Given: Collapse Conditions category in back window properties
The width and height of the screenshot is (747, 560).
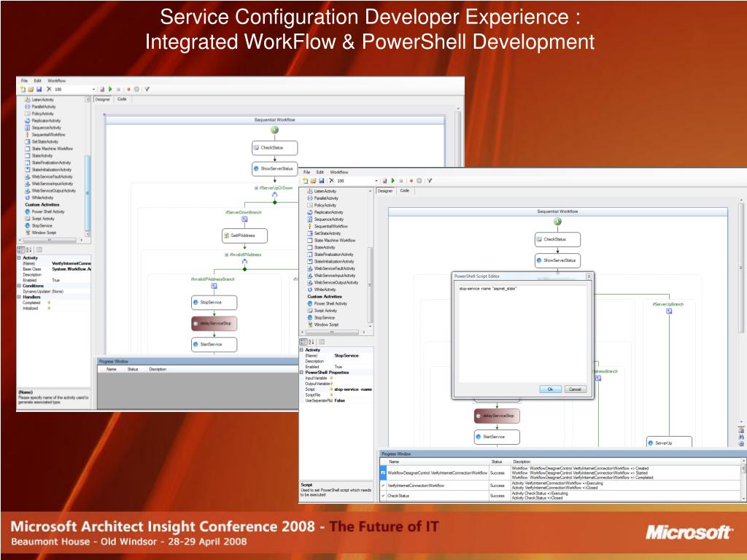Looking at the screenshot, I should [20, 286].
